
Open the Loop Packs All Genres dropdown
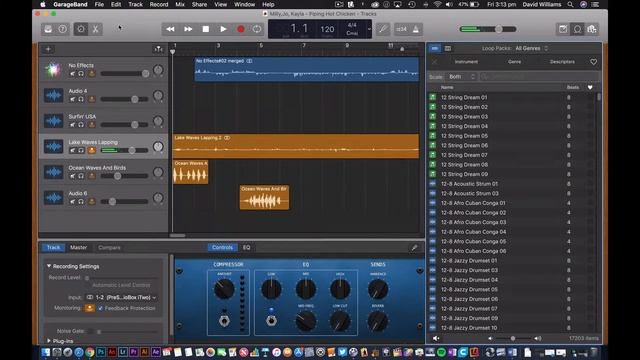531,48
